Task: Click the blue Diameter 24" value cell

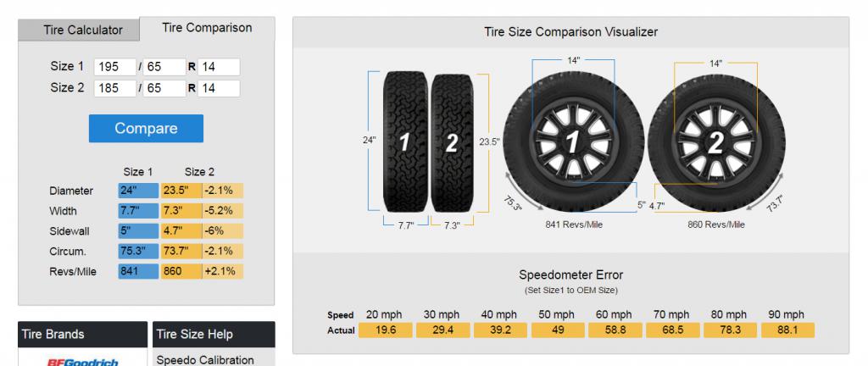Action: [x=138, y=191]
